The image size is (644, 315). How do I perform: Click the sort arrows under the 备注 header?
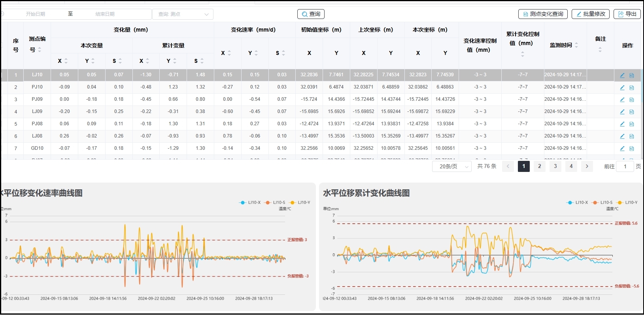600,50
